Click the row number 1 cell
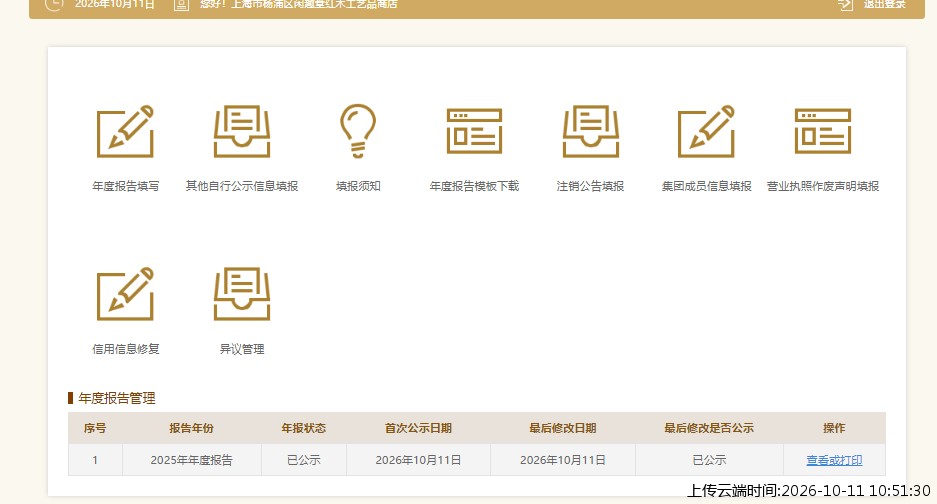The height and width of the screenshot is (504, 937). click(95, 460)
